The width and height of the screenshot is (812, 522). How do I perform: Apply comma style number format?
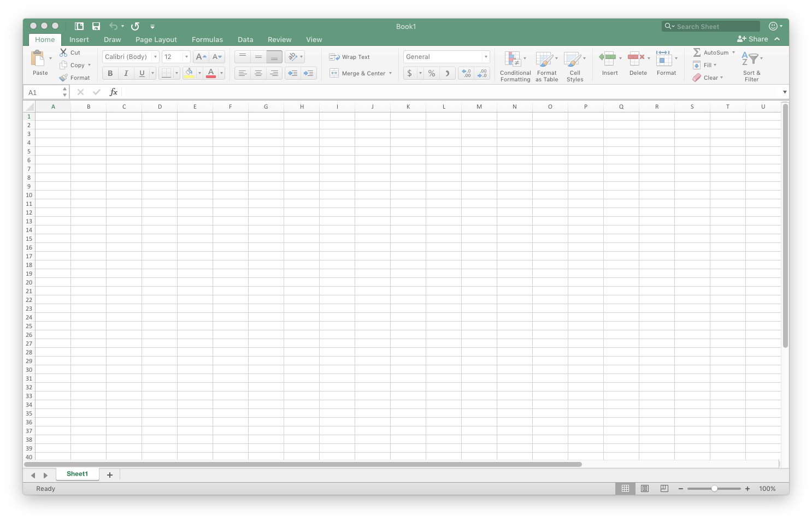[x=448, y=73]
